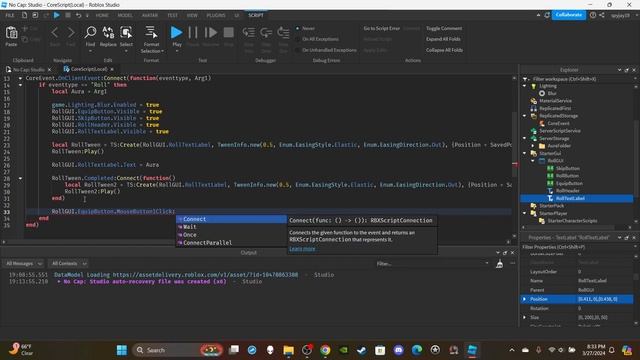This screenshot has width=640, height=360.
Task: Open Discord from the taskbar
Action: pyautogui.click(x=398, y=350)
